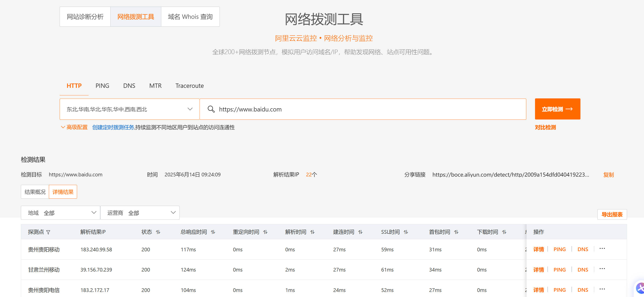Open 详情 for 贵州贵阳电信 row
Screen dimensions: 644x297
(538, 290)
